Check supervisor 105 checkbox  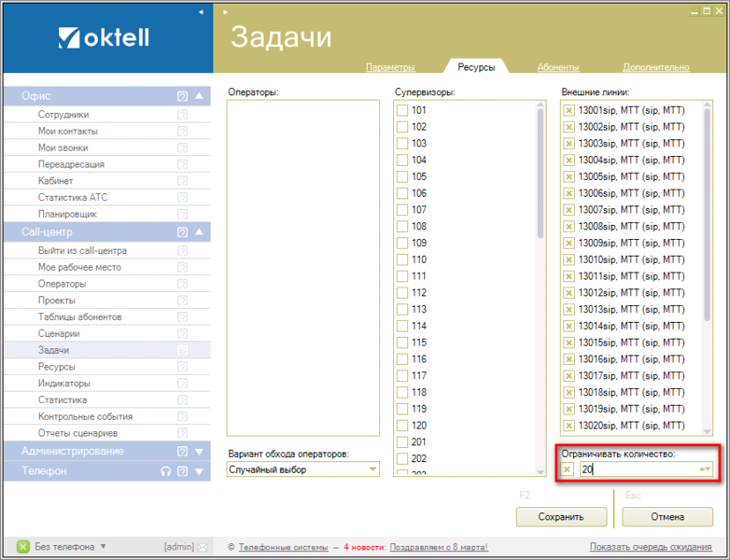coord(402,177)
